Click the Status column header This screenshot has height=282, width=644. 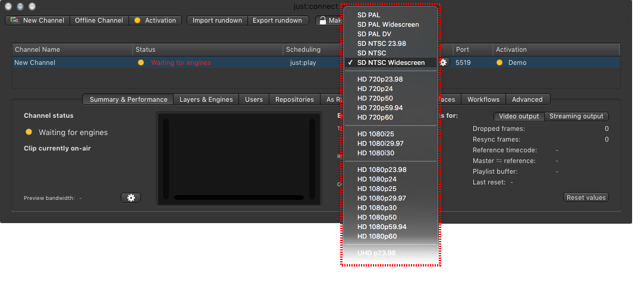[208, 49]
